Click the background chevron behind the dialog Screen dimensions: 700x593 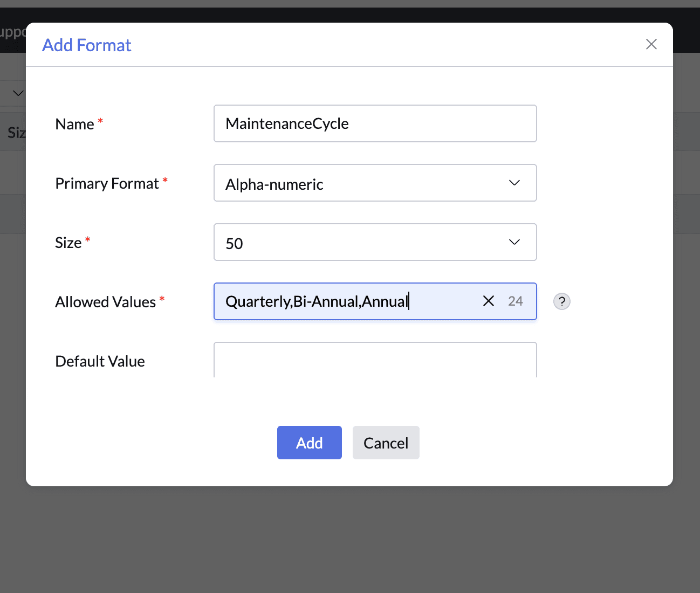(x=18, y=93)
